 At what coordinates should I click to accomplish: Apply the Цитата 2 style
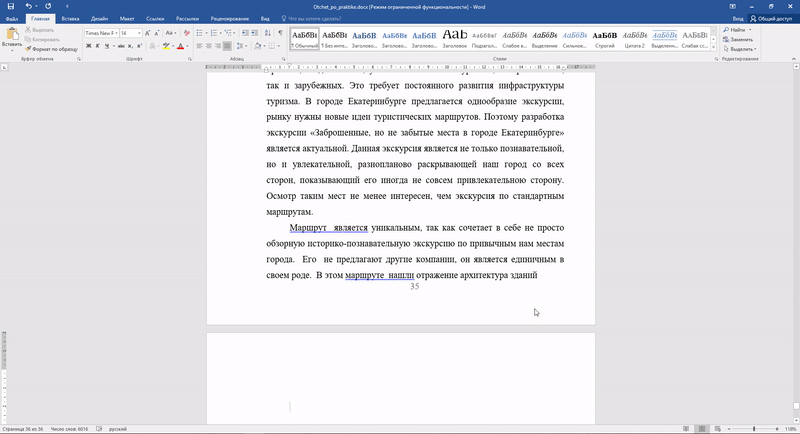[635, 39]
